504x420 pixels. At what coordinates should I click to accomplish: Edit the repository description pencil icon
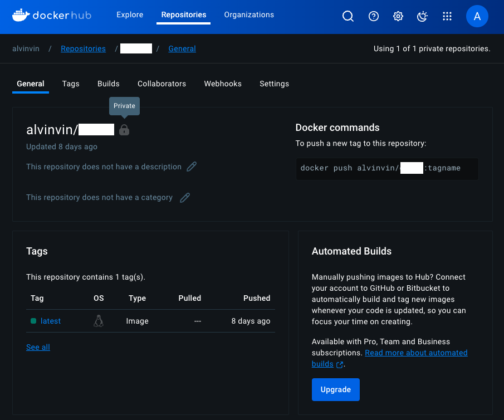tap(192, 167)
